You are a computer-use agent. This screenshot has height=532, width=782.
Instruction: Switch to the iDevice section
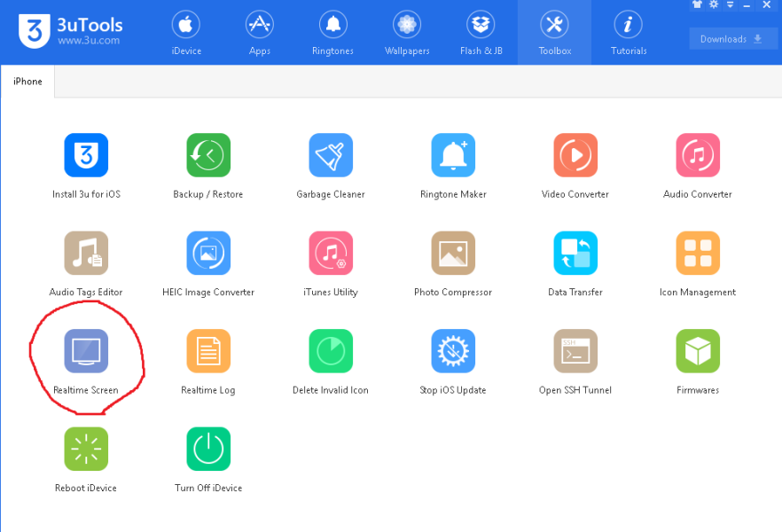pos(186,33)
